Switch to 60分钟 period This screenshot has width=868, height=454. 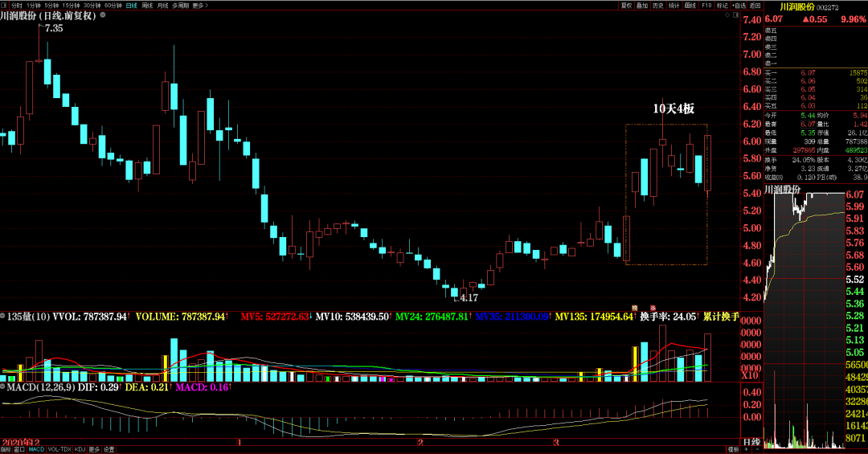(x=113, y=5)
